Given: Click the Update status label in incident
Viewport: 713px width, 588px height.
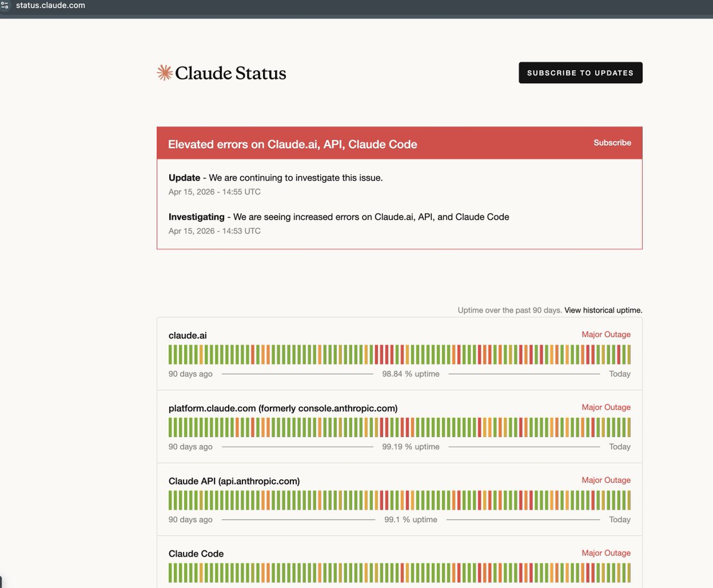Looking at the screenshot, I should point(184,178).
